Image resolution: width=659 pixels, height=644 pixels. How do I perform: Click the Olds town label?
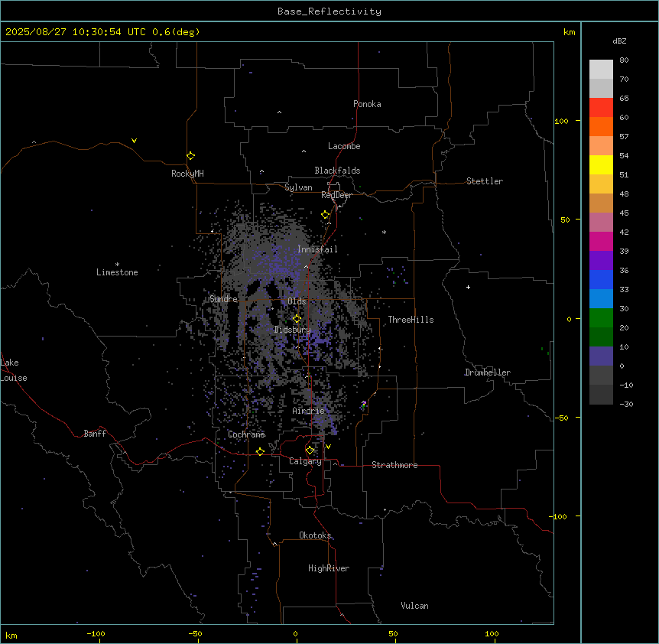pos(297,301)
